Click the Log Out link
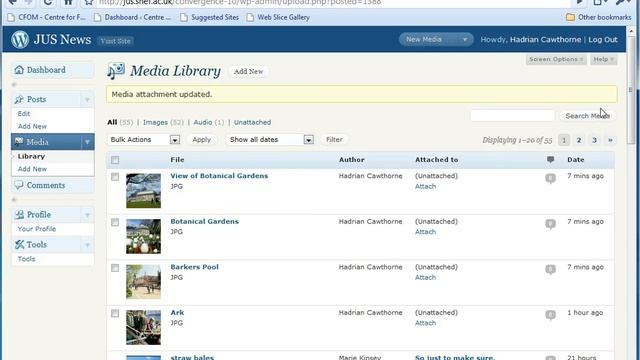Image resolution: width=640 pixels, height=360 pixels. (x=603, y=40)
